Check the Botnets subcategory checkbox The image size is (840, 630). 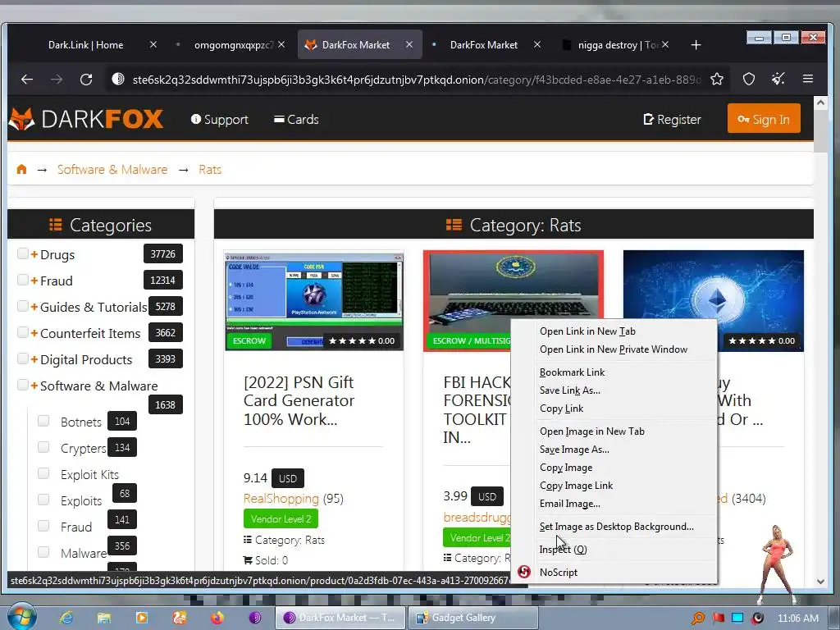pyautogui.click(x=43, y=421)
